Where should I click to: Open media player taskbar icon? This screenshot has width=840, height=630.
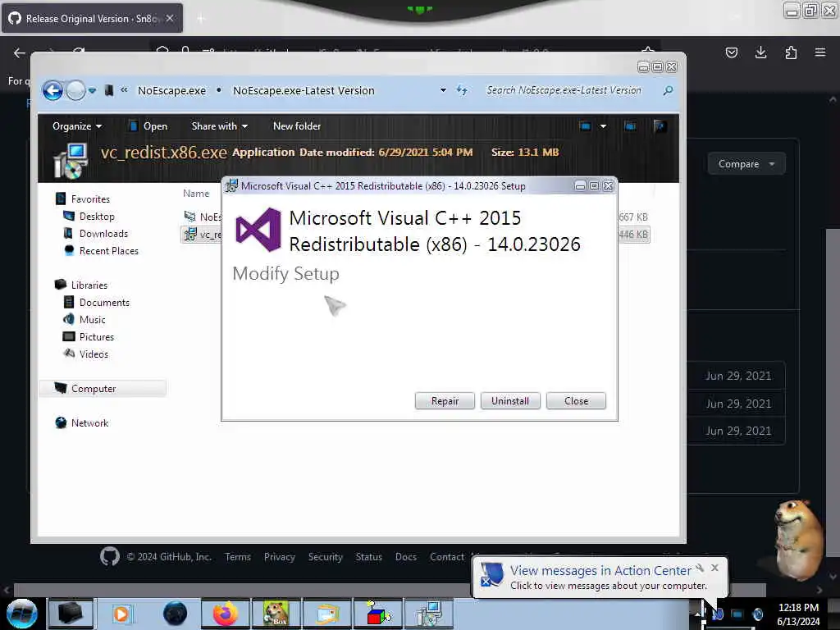[121, 614]
